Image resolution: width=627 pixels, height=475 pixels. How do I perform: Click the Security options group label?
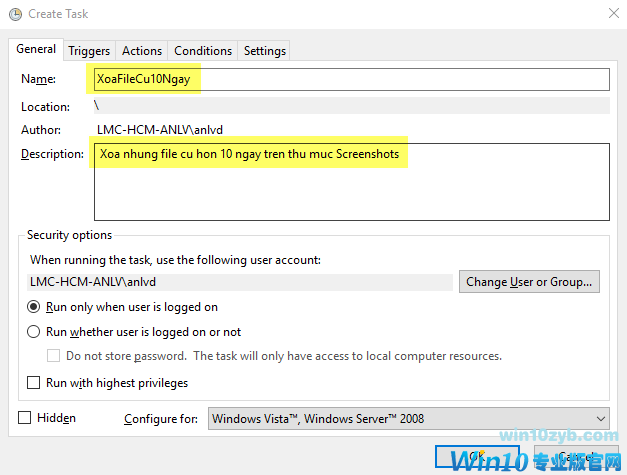coord(69,235)
